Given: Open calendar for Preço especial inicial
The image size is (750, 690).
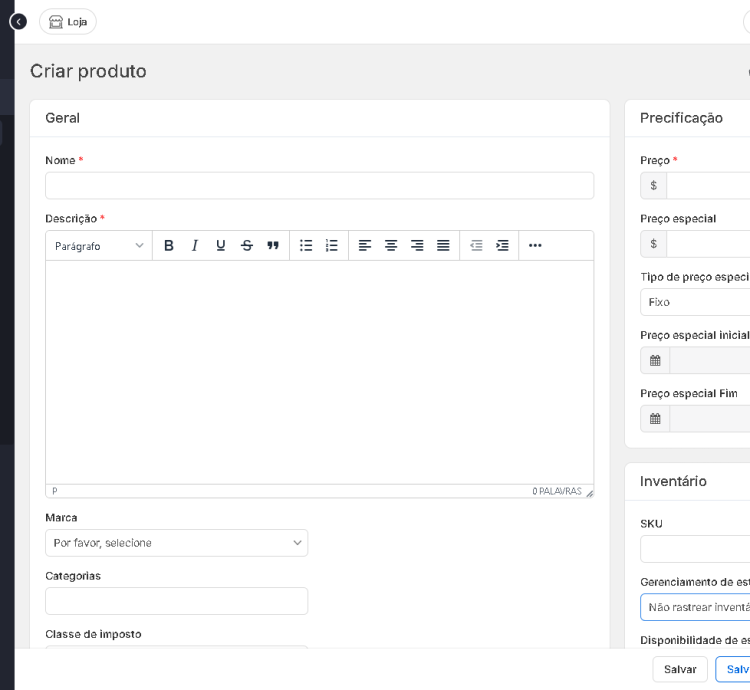Looking at the screenshot, I should pyautogui.click(x=655, y=361).
